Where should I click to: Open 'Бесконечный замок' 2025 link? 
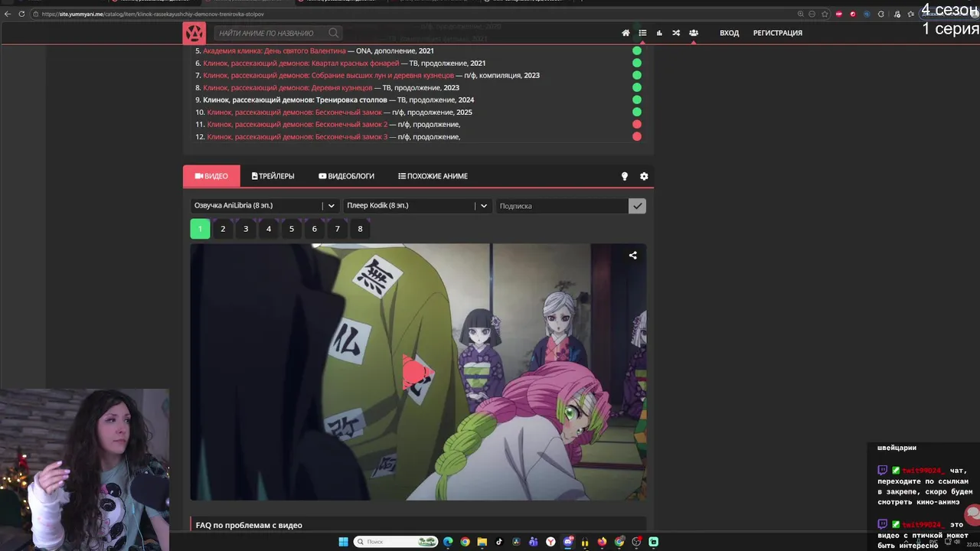pyautogui.click(x=294, y=112)
